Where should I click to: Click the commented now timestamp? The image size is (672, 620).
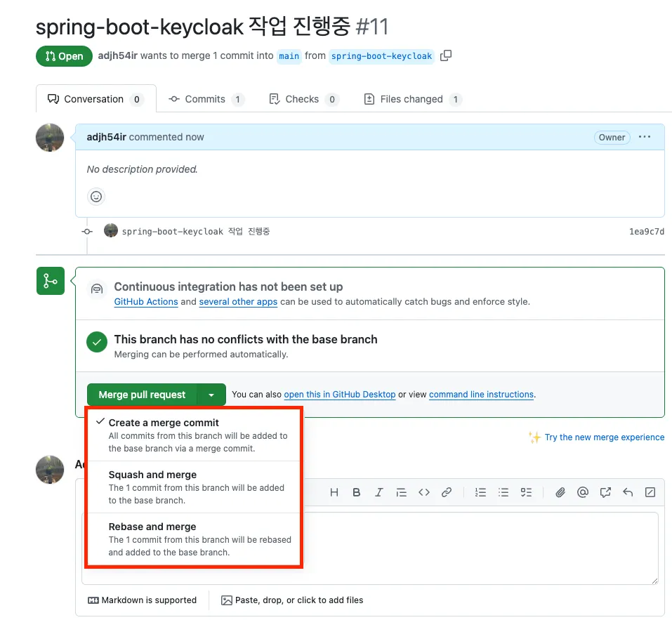[x=166, y=137]
